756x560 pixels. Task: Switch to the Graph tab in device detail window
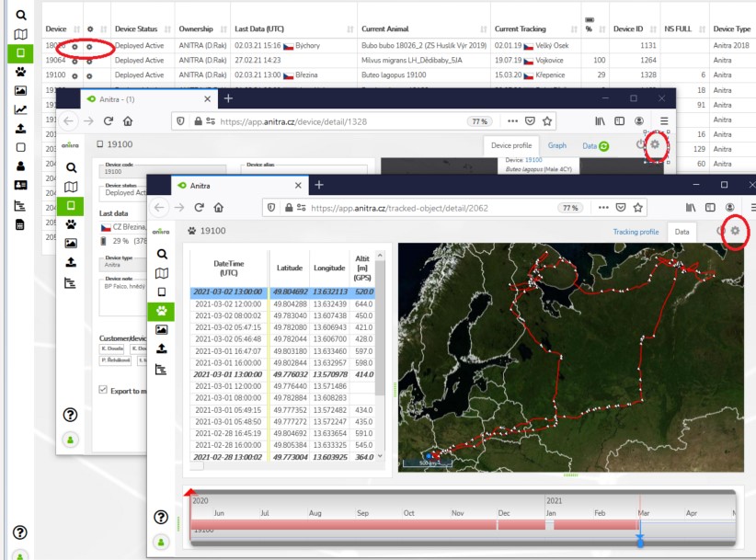click(556, 145)
